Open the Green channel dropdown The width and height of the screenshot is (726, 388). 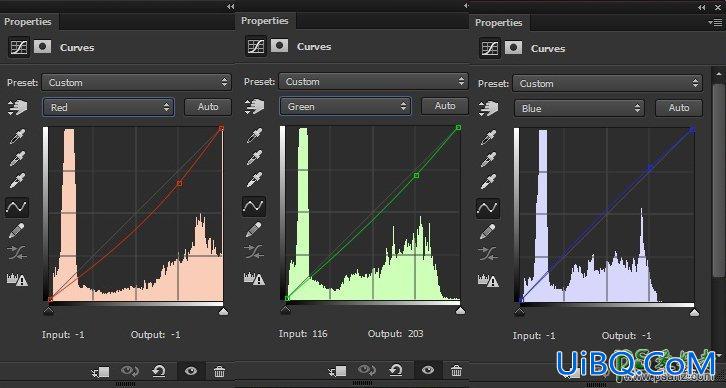point(345,106)
